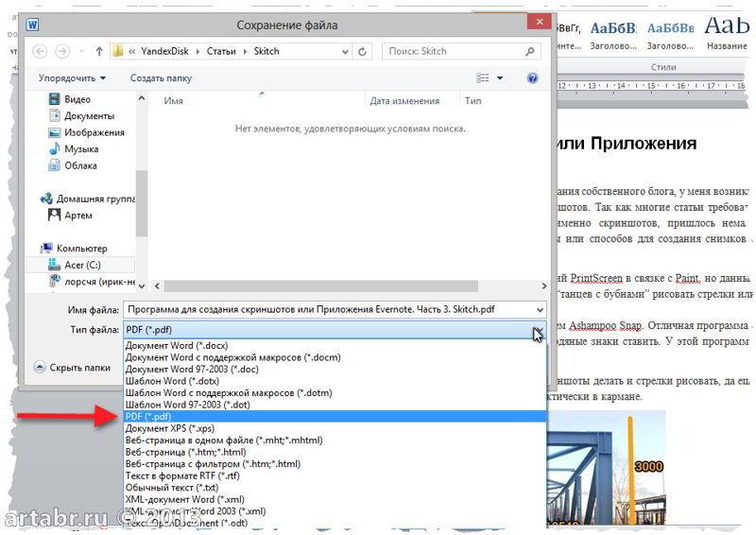The height and width of the screenshot is (535, 756).
Task: Click the Forward navigation arrow
Action: tap(62, 51)
